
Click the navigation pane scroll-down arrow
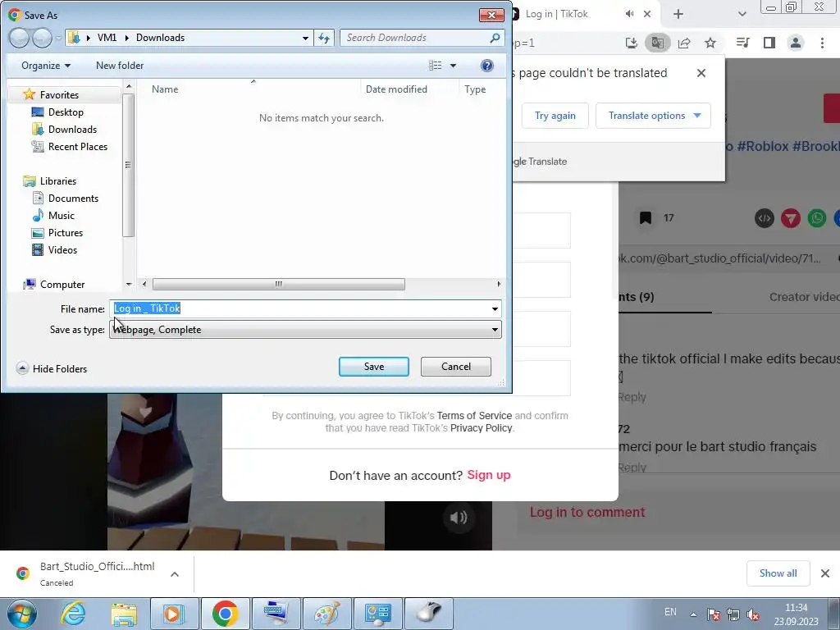pos(129,285)
